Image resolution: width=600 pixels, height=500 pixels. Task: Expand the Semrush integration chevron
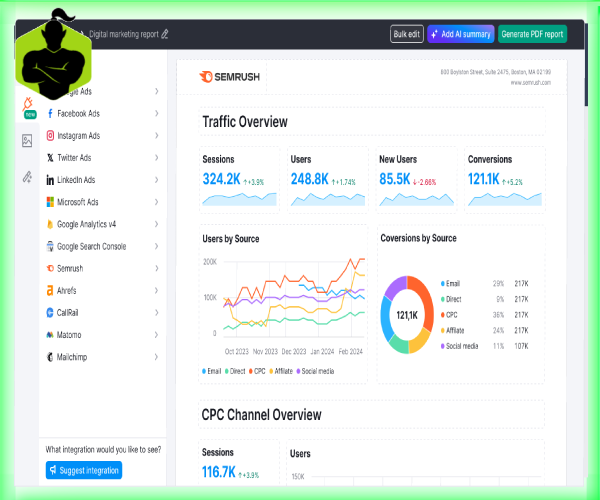pyautogui.click(x=157, y=269)
